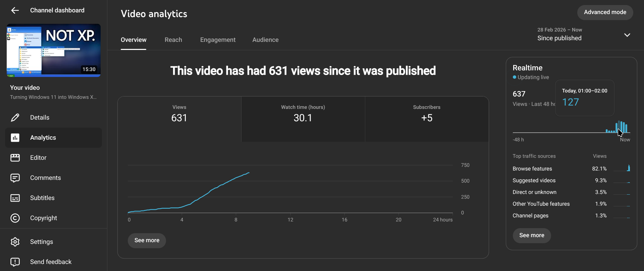Viewport: 644px width, 271px height.
Task: Click the back arrow to Channel dashboard
Action: pos(15,10)
